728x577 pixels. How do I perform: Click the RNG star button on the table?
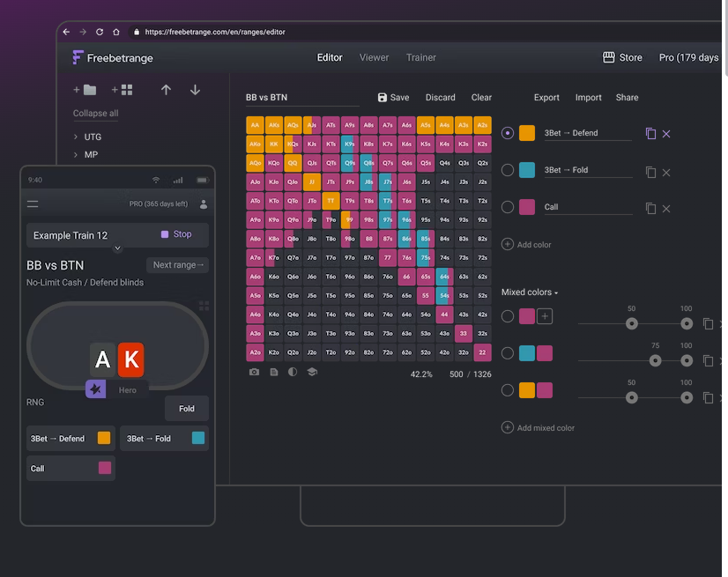tap(96, 389)
